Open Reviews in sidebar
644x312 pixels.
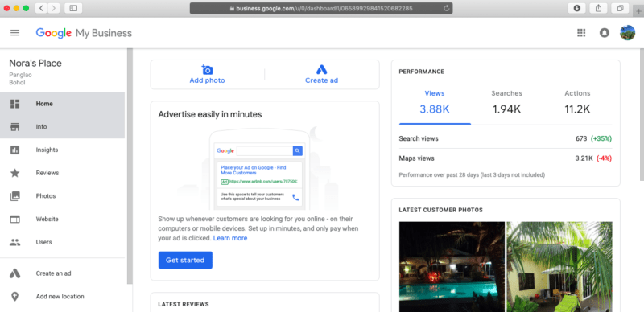[63, 173]
